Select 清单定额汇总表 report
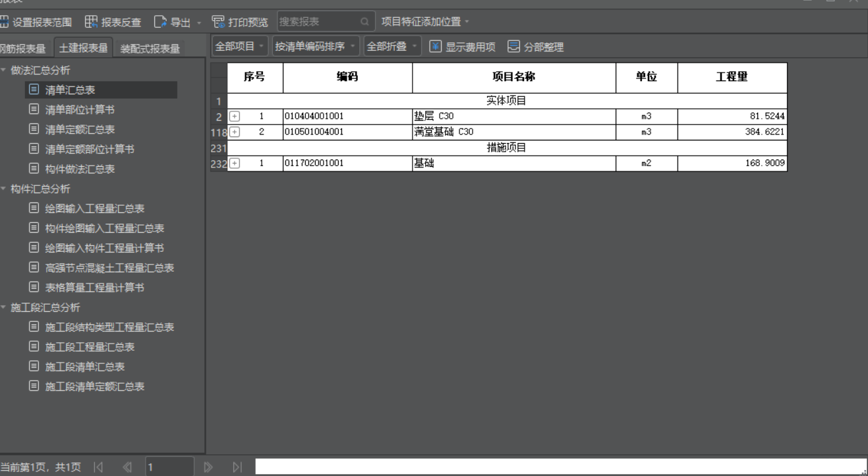The width and height of the screenshot is (868, 476). click(x=80, y=130)
